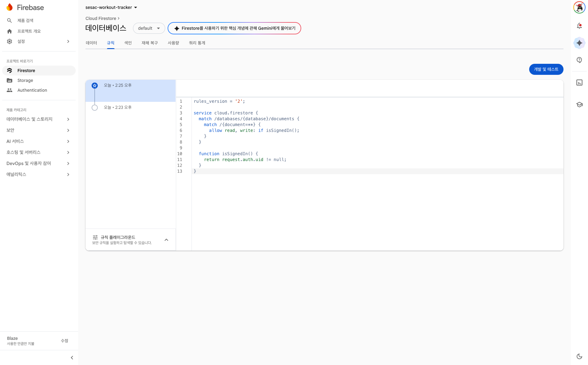Open 프로젝트 개요 in the sidebar
The image size is (588, 365).
[39, 31]
